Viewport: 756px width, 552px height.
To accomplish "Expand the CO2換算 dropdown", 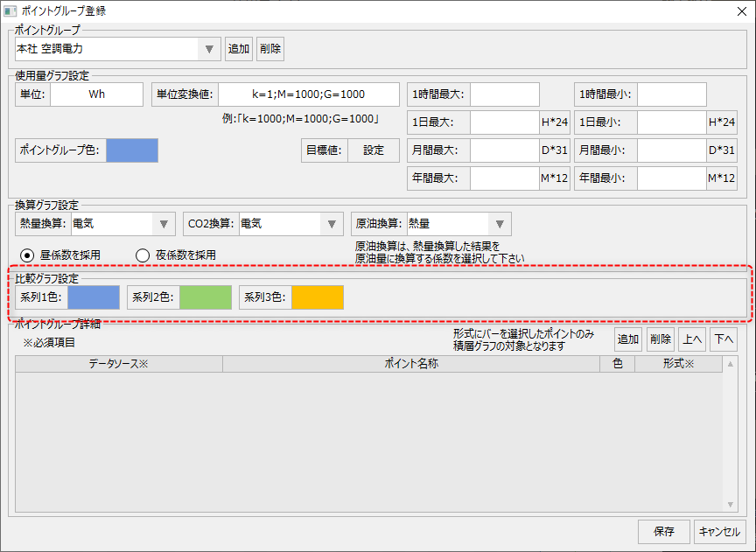I will 332,224.
